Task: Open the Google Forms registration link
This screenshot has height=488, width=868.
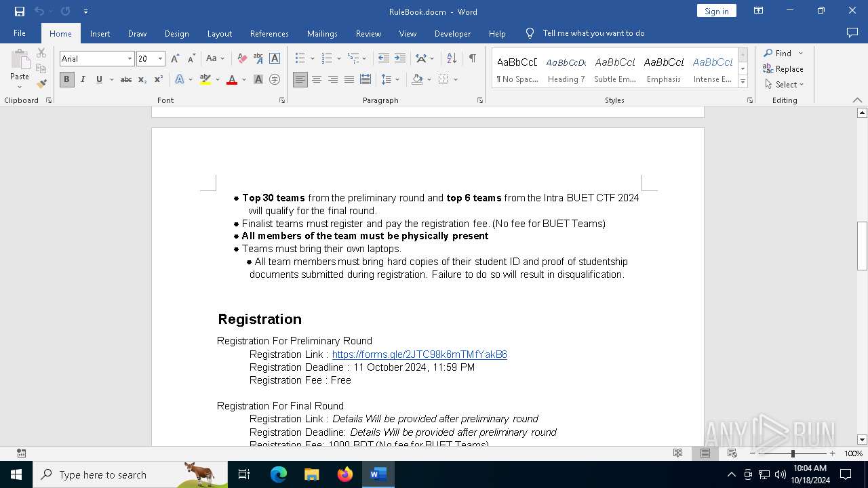Action: [420, 354]
